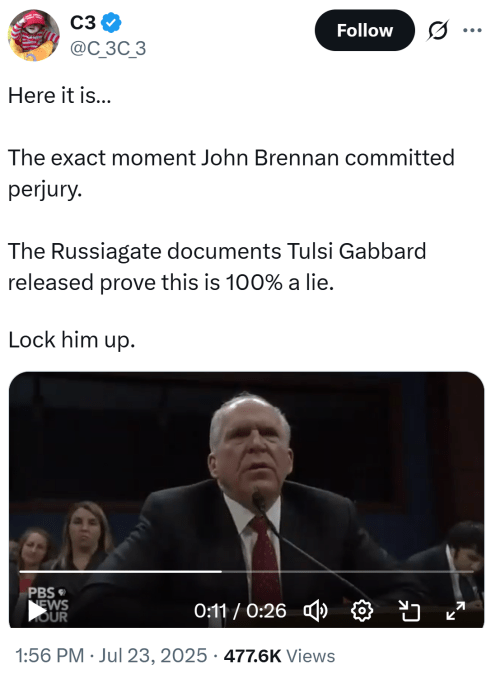
Task: Click the blue verified badge next to C3
Action: click(111, 23)
